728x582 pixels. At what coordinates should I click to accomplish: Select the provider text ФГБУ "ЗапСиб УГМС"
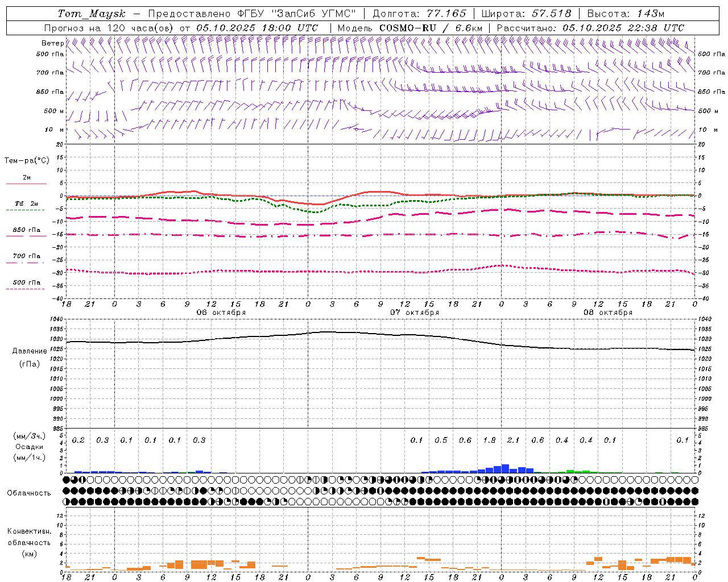[x=296, y=14]
